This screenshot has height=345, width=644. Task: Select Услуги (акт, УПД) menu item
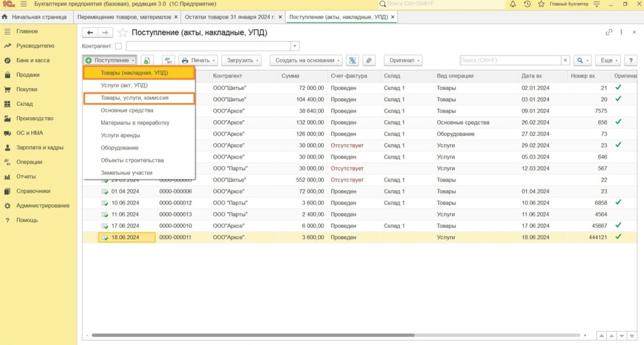click(139, 85)
